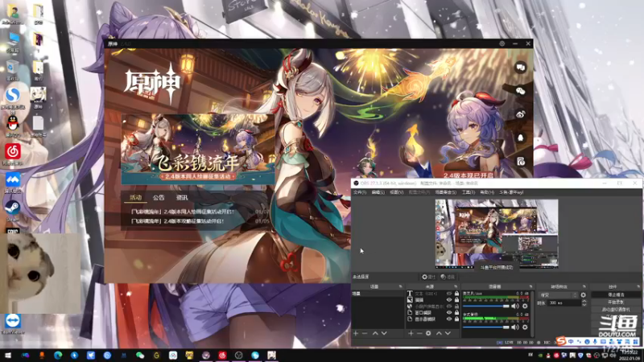
Task: Open source filters button in OBS
Action: pyautogui.click(x=448, y=277)
